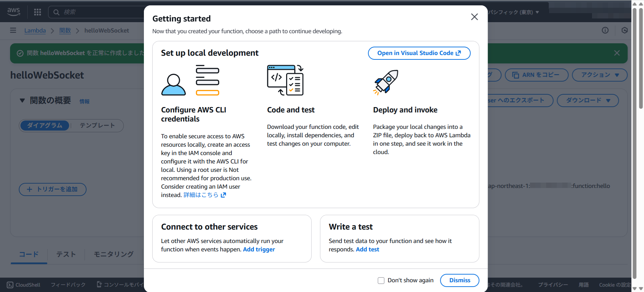Click the AWS logo icon

click(x=14, y=12)
